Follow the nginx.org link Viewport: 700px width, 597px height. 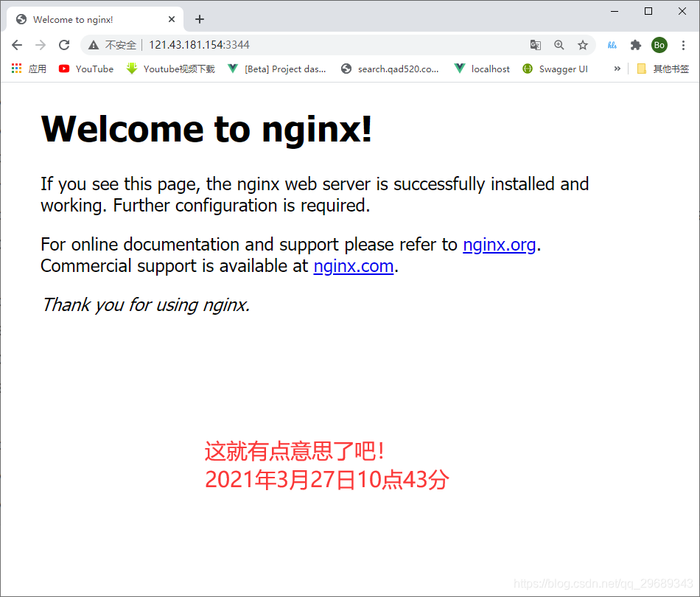[499, 245]
